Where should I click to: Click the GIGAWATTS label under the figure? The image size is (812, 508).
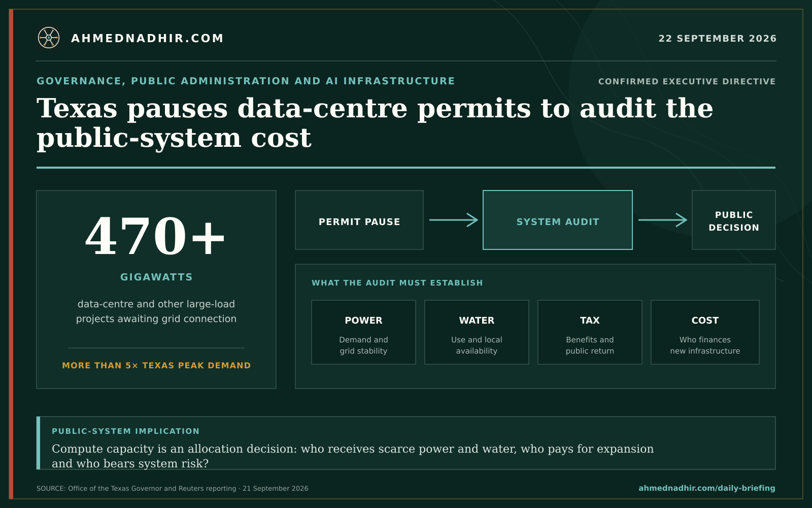pos(156,277)
